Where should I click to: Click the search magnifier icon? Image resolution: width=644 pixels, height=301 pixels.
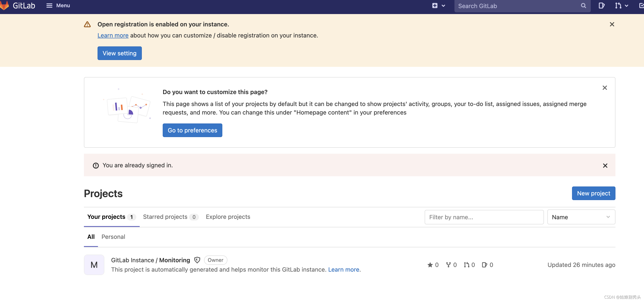583,6
